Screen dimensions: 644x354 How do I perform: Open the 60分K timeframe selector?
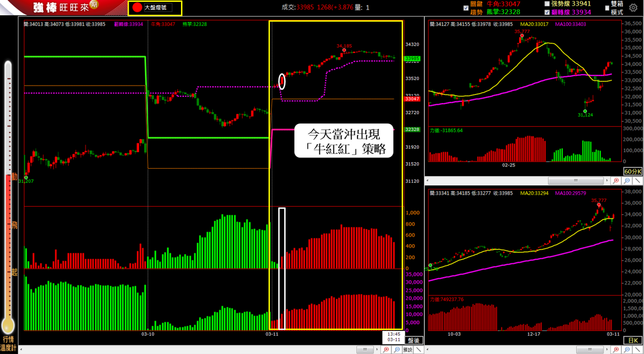[x=632, y=171]
